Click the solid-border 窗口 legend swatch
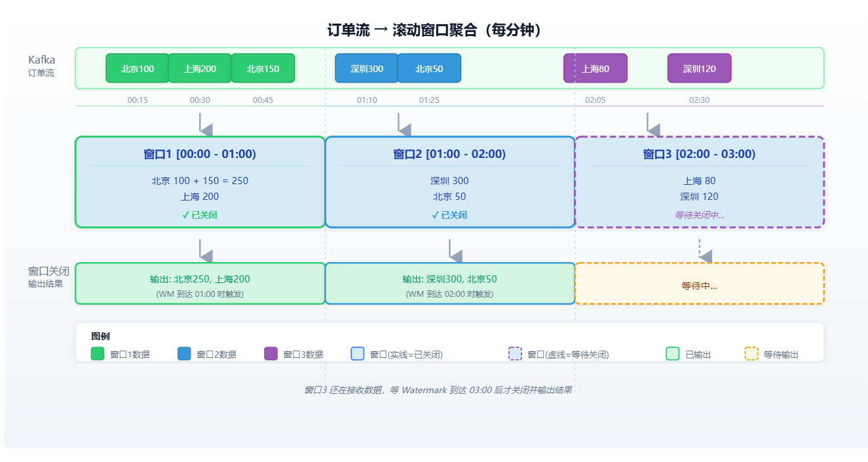The height and width of the screenshot is (462, 868). pyautogui.click(x=358, y=354)
